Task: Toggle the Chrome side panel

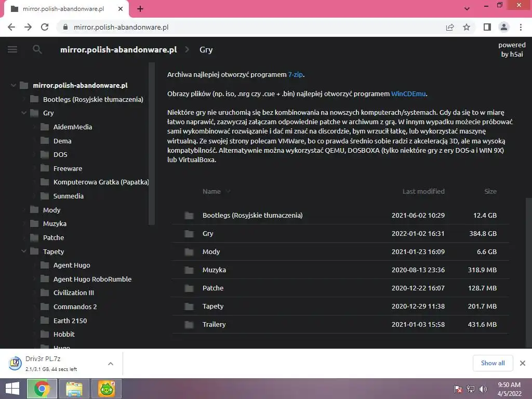Action: click(x=487, y=27)
